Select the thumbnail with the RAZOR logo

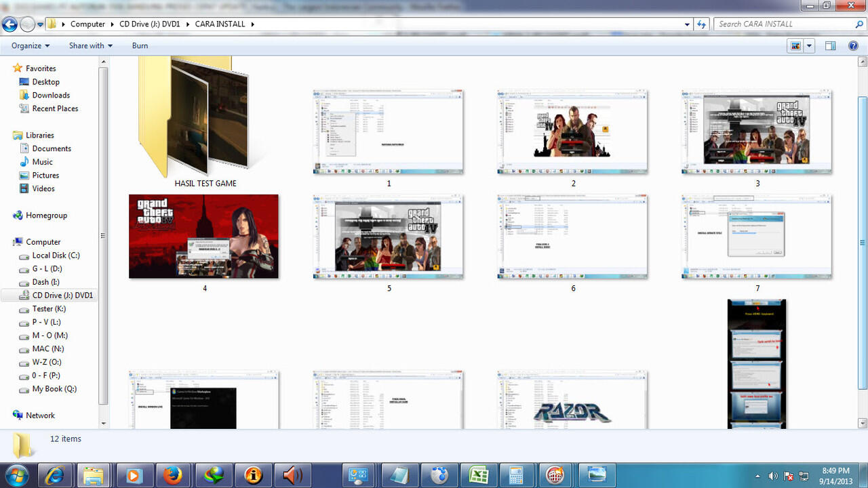coord(572,400)
